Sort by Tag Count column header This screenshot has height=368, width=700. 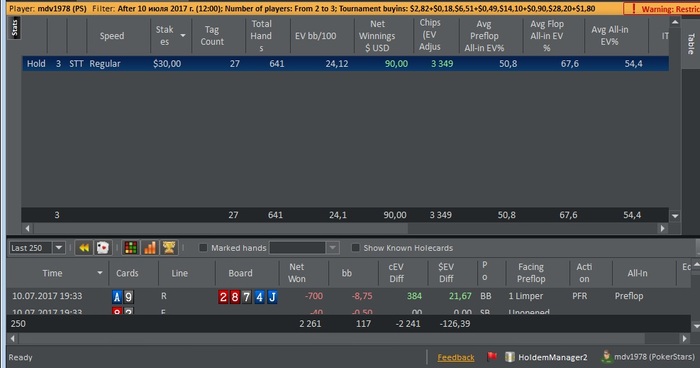click(x=212, y=36)
